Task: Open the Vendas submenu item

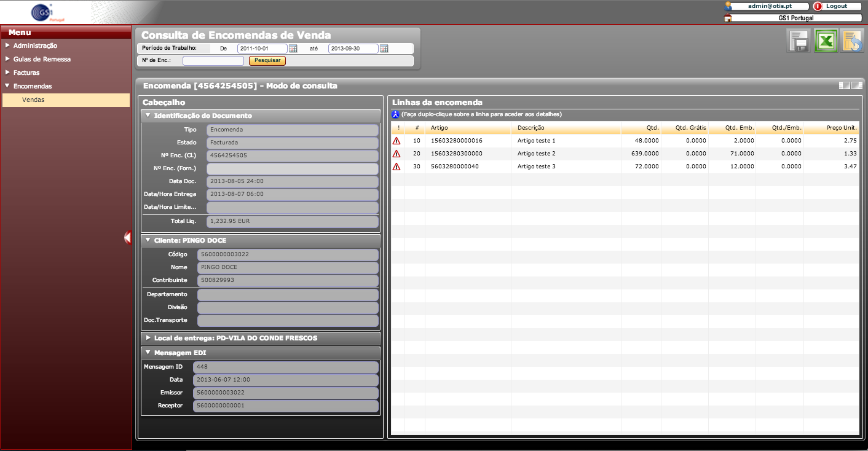Action: tap(66, 100)
